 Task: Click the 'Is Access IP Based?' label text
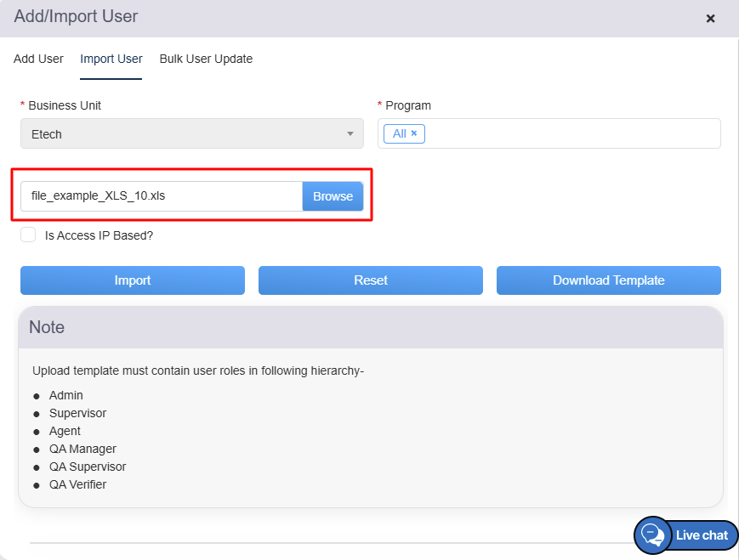point(99,235)
